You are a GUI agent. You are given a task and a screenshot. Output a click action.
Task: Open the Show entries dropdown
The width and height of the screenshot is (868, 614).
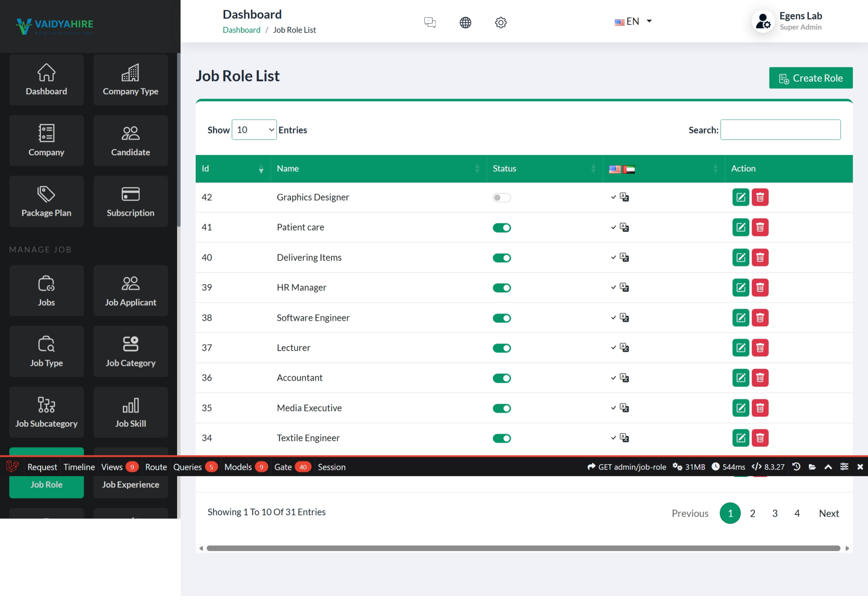point(254,130)
